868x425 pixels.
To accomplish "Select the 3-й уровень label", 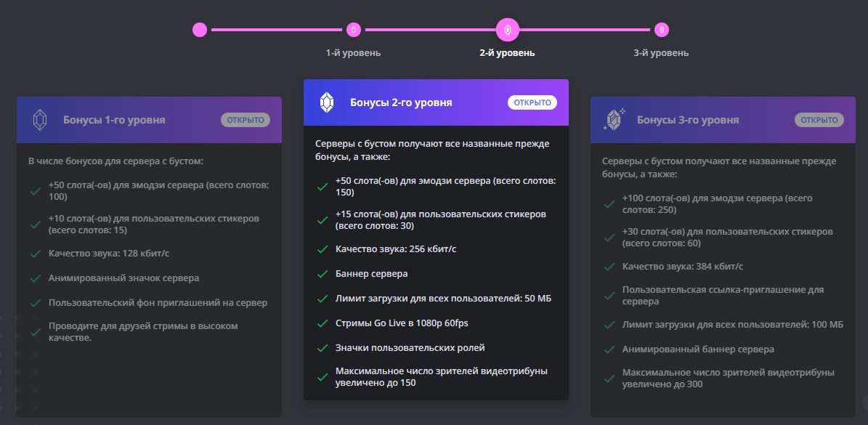I will 661,53.
